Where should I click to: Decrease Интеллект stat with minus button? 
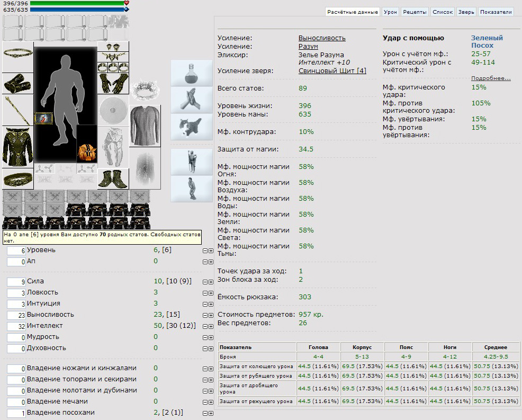click(205, 326)
